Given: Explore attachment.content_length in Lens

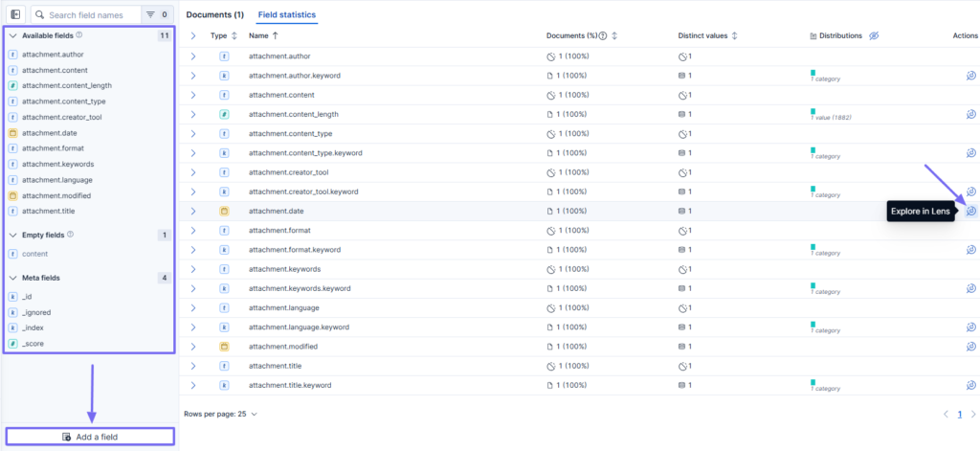Looking at the screenshot, I should click(970, 115).
